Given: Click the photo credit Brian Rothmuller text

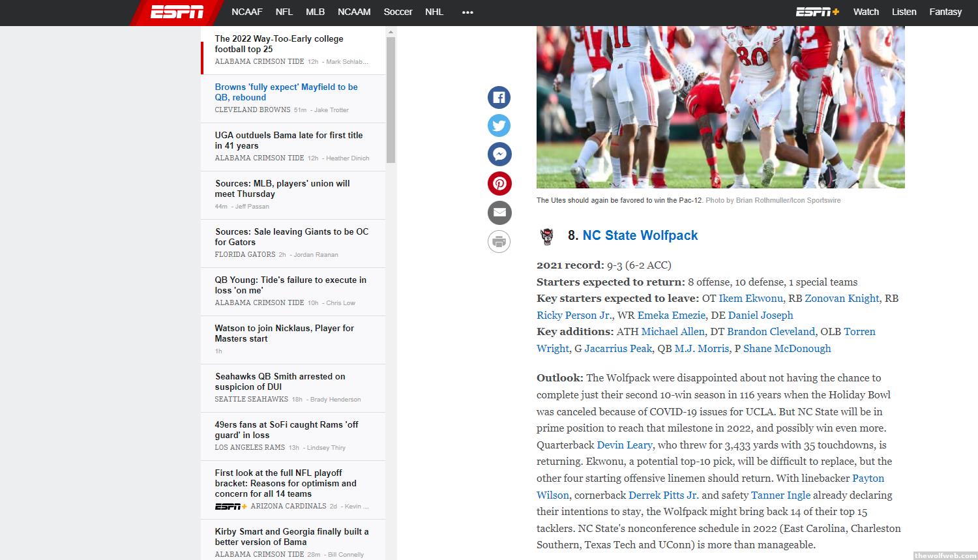Looking at the screenshot, I should (773, 200).
